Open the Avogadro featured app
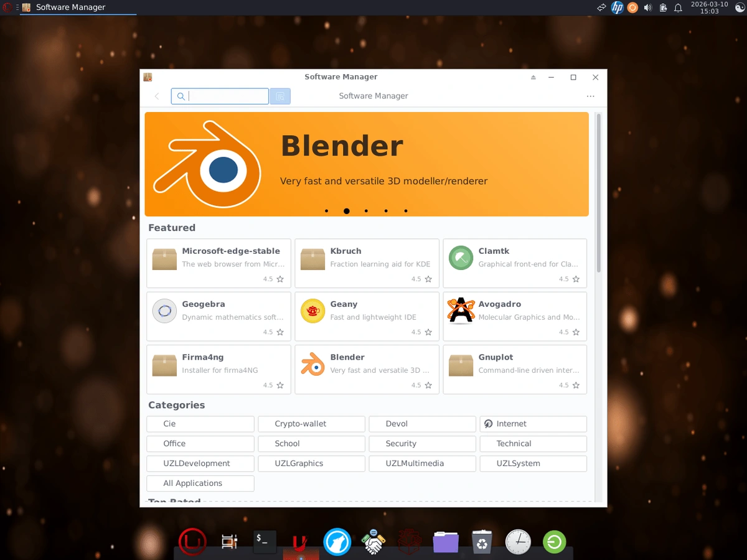This screenshot has height=560, width=747. (514, 316)
